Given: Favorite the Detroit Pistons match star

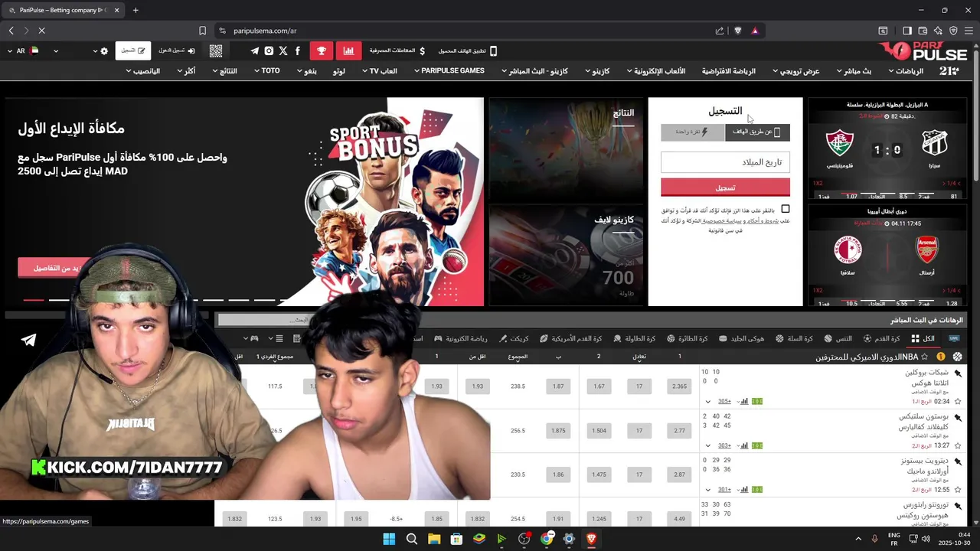Looking at the screenshot, I should point(958,489).
